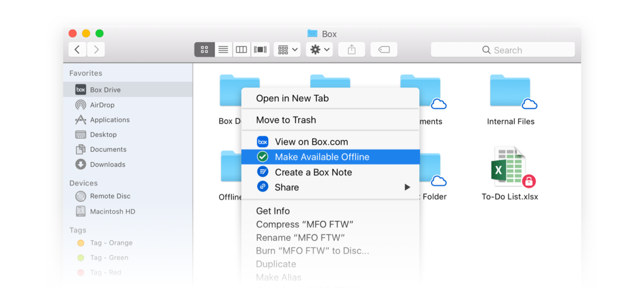Click the Remote Disc icon

tap(81, 196)
